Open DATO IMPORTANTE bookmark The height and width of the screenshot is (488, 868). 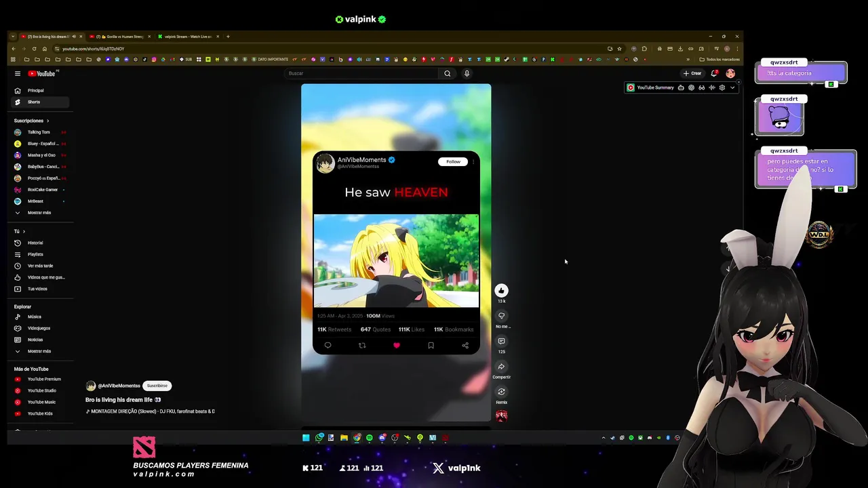pyautogui.click(x=271, y=60)
